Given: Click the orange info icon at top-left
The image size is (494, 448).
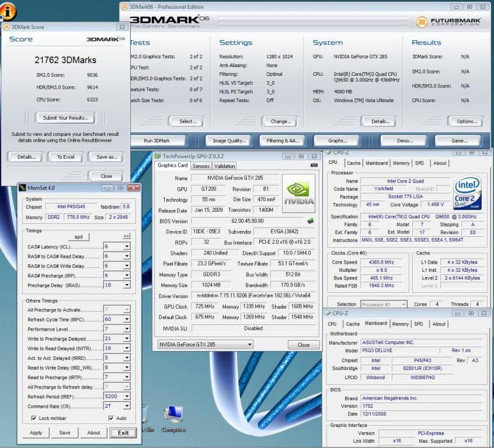Looking at the screenshot, I should click(x=8, y=11).
